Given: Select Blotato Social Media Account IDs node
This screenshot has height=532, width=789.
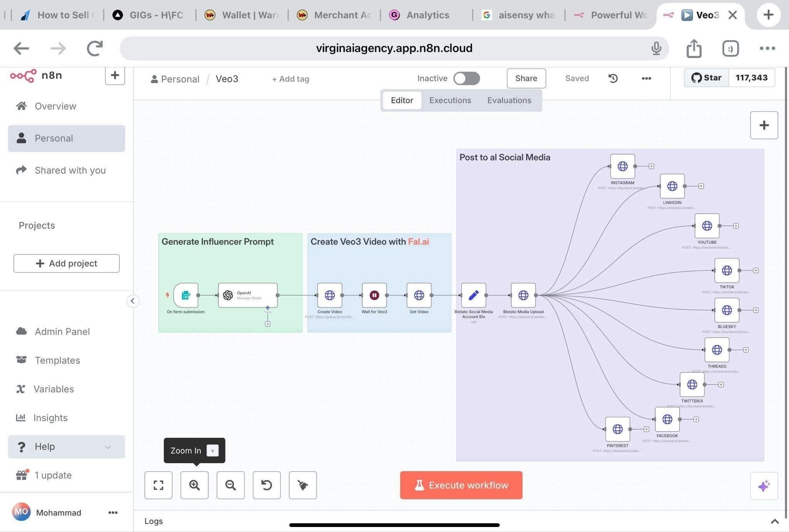Looking at the screenshot, I should click(x=473, y=295).
